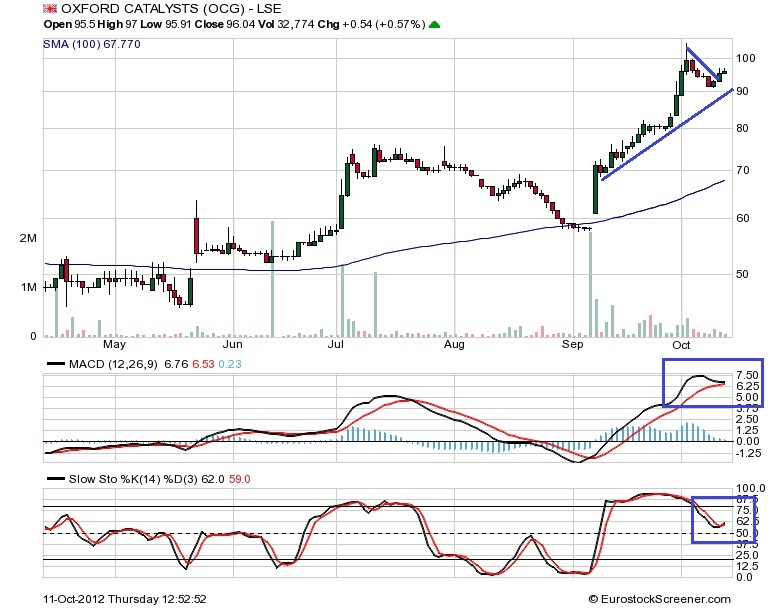
Task: Click the 70 price axis label
Action: click(742, 170)
